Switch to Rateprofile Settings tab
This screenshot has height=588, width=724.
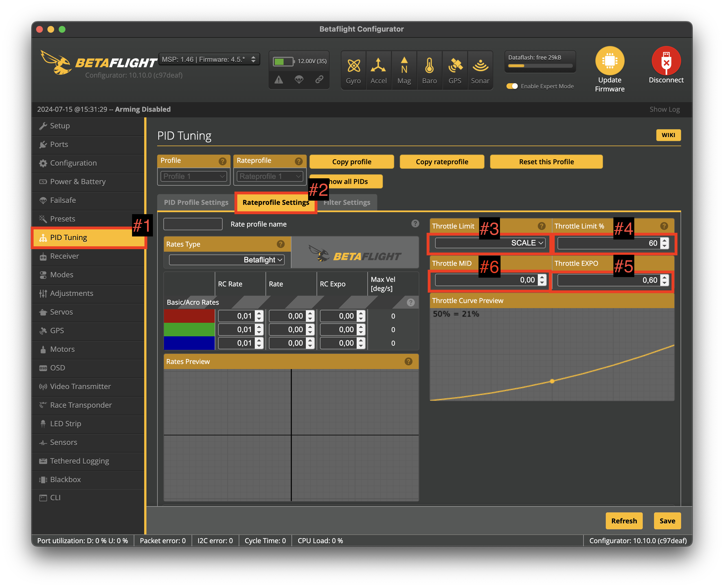[276, 202]
